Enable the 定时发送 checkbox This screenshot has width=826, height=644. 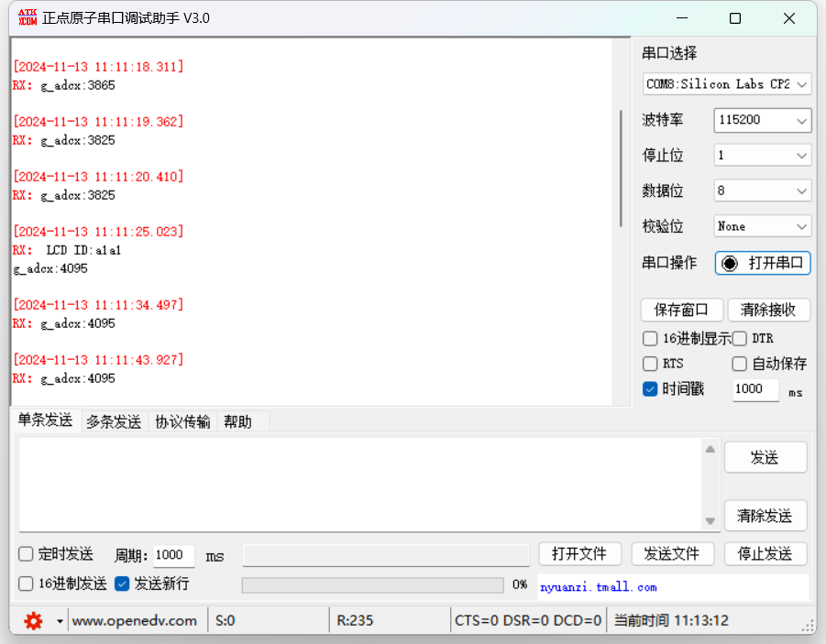26,554
